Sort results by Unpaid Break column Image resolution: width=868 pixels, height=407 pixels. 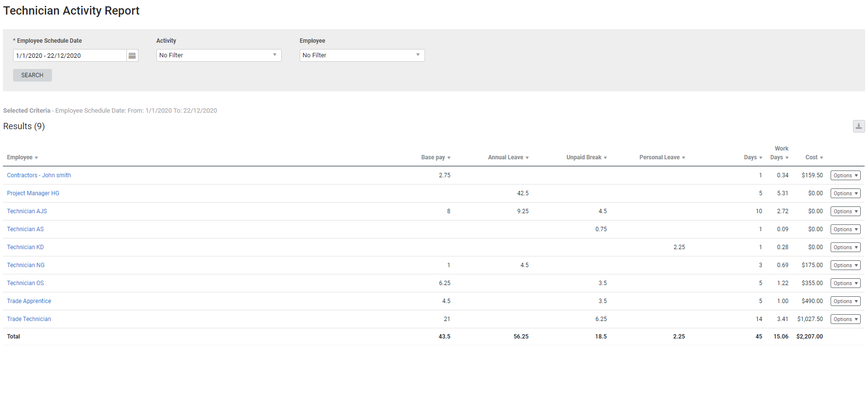(x=586, y=157)
